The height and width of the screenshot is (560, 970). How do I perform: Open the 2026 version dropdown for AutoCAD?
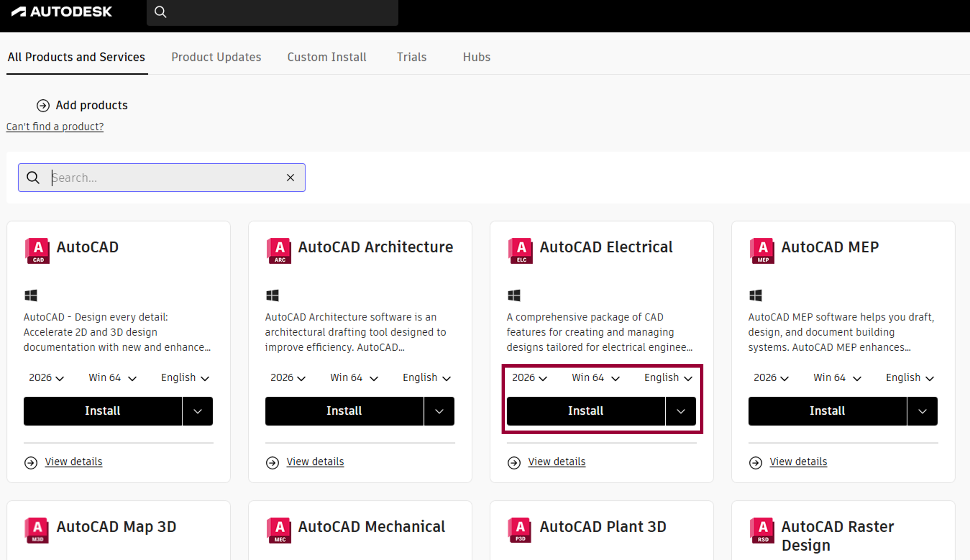(x=46, y=378)
